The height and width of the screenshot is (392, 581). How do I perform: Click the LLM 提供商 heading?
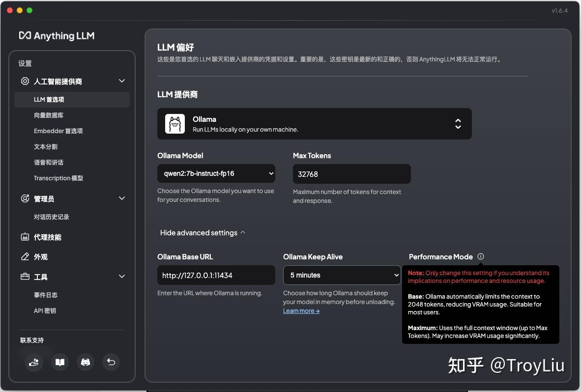click(x=177, y=94)
